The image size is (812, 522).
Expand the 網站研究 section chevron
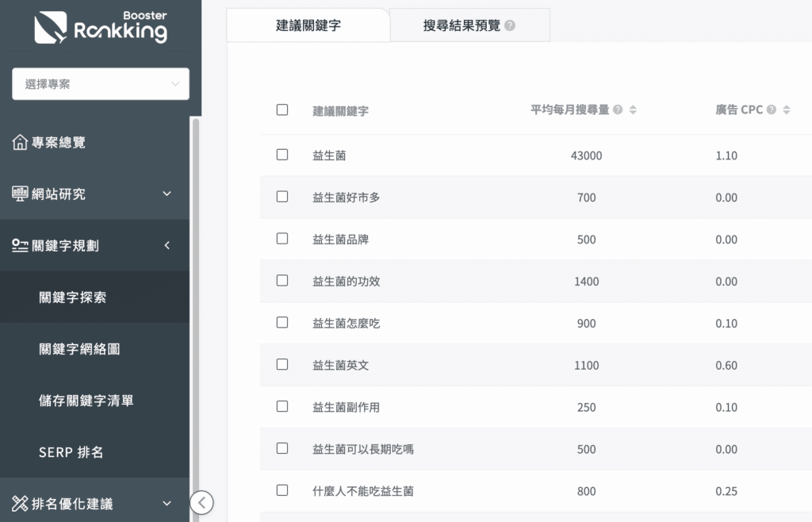pos(167,194)
